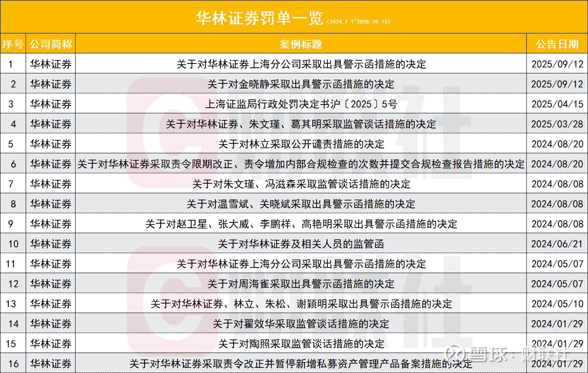Select the "公司简称" column header
The height and width of the screenshot is (373, 588).
pos(51,44)
